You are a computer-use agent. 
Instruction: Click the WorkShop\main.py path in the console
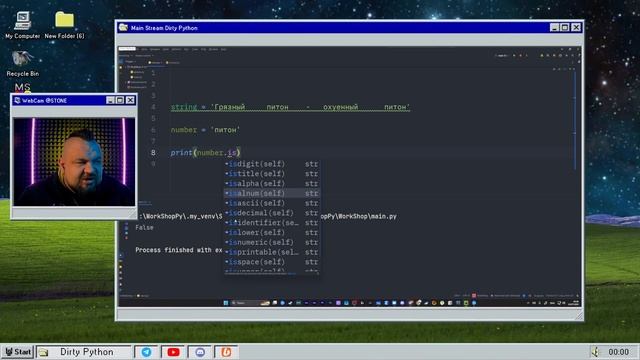[358, 216]
